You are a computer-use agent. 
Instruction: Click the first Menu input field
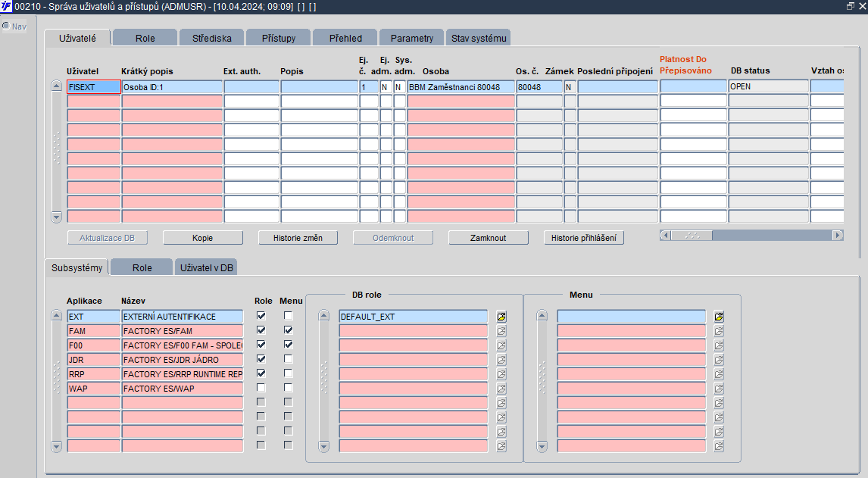pyautogui.click(x=631, y=317)
